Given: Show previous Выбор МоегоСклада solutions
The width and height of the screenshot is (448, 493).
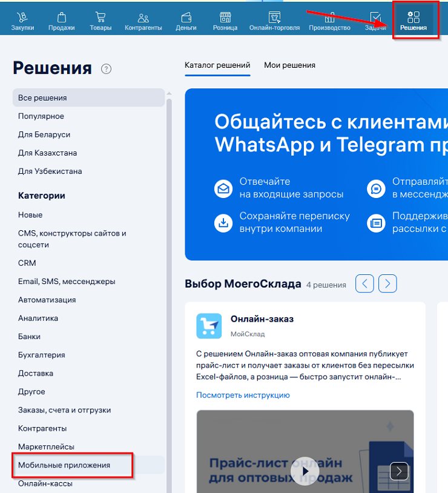Looking at the screenshot, I should point(364,283).
